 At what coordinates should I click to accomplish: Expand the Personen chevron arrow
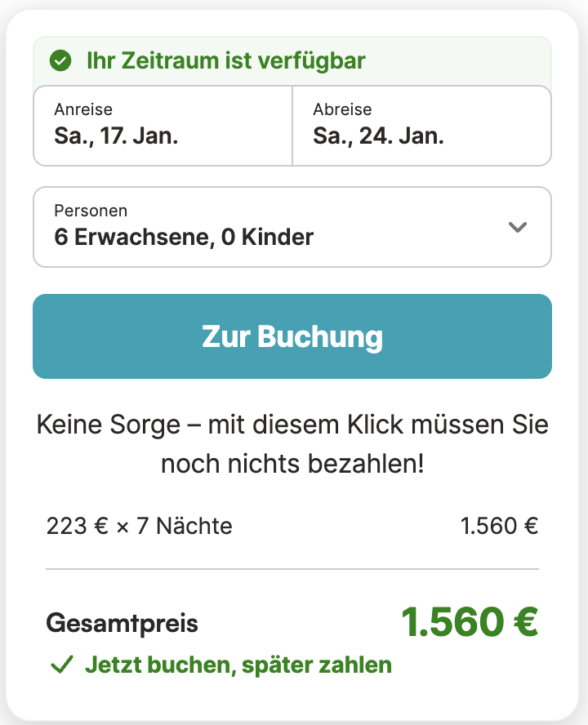pos(517,227)
